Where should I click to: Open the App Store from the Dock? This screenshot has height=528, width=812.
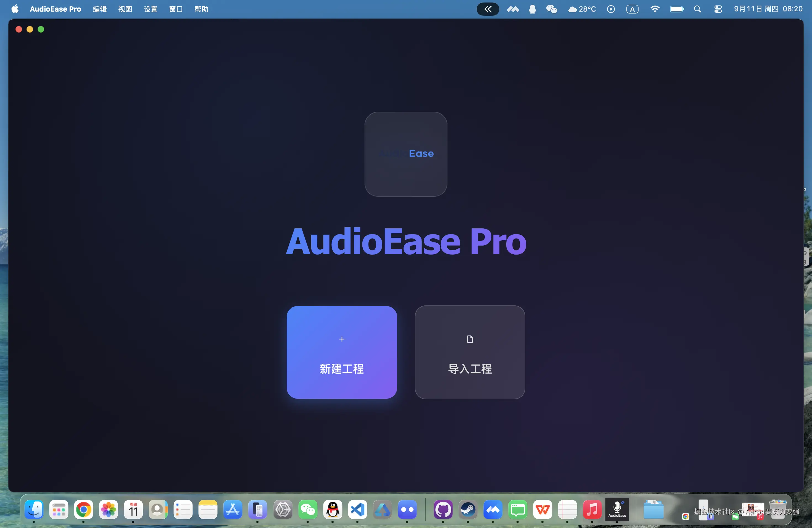coord(233,509)
